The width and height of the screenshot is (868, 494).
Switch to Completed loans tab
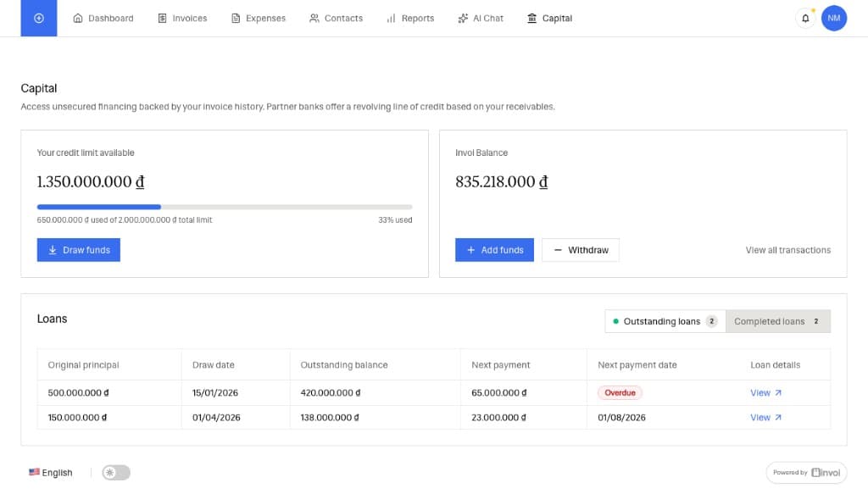pos(778,321)
